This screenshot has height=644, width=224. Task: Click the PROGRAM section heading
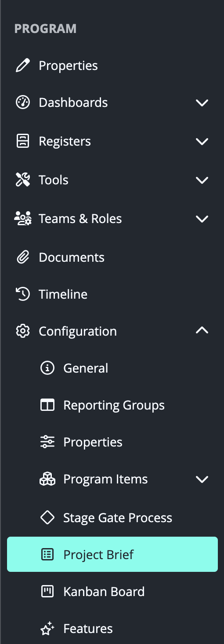coord(45,29)
